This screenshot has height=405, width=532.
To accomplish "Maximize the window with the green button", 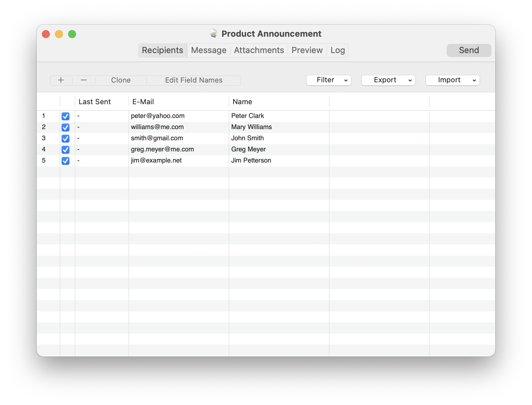I will click(x=72, y=34).
